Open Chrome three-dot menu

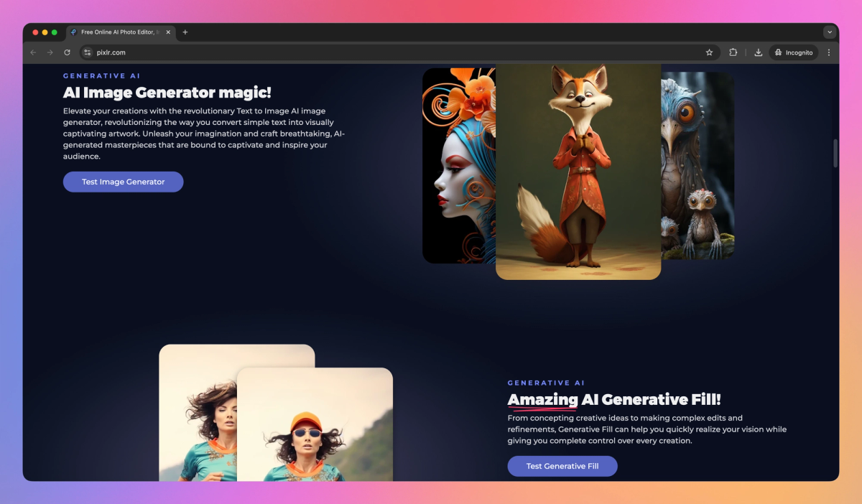click(829, 52)
